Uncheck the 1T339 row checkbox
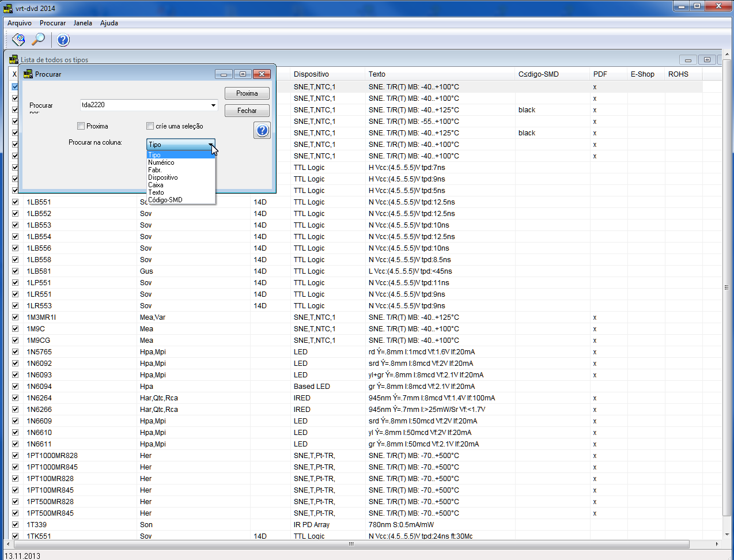This screenshot has height=560, width=734. pos(16,525)
